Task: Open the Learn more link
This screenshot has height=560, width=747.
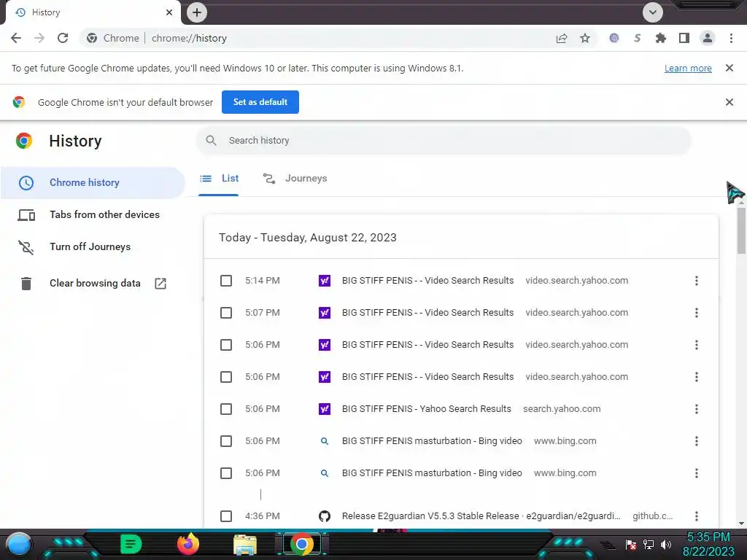Action: (688, 68)
